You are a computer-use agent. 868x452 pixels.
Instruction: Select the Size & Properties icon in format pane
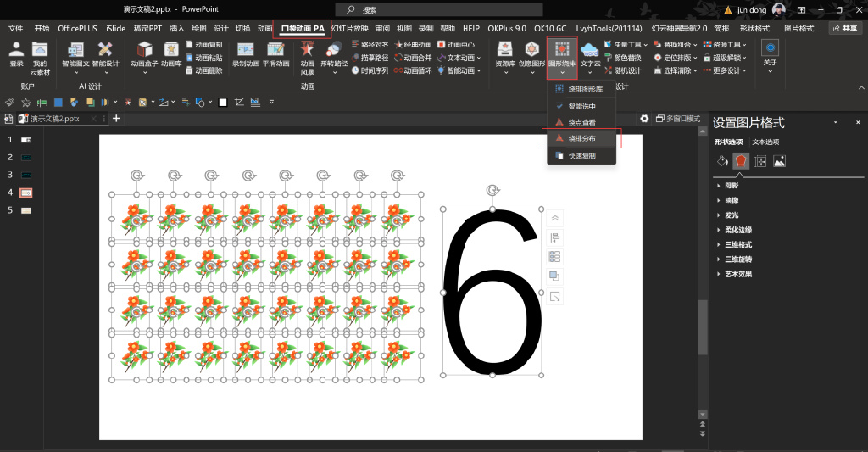(x=760, y=161)
